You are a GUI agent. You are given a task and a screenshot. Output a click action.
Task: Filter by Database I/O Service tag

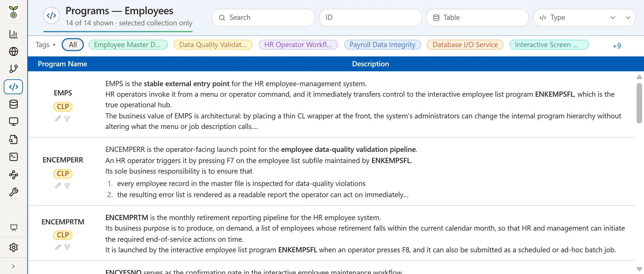click(x=465, y=44)
